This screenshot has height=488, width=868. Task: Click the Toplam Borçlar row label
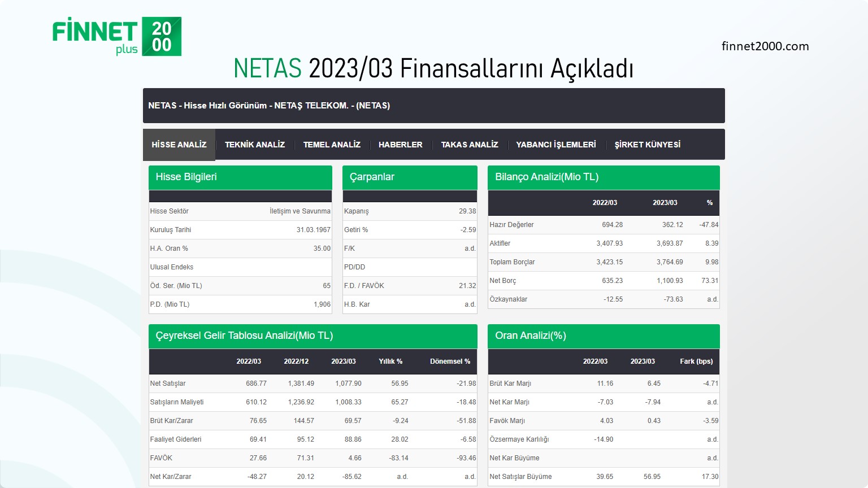512,262
